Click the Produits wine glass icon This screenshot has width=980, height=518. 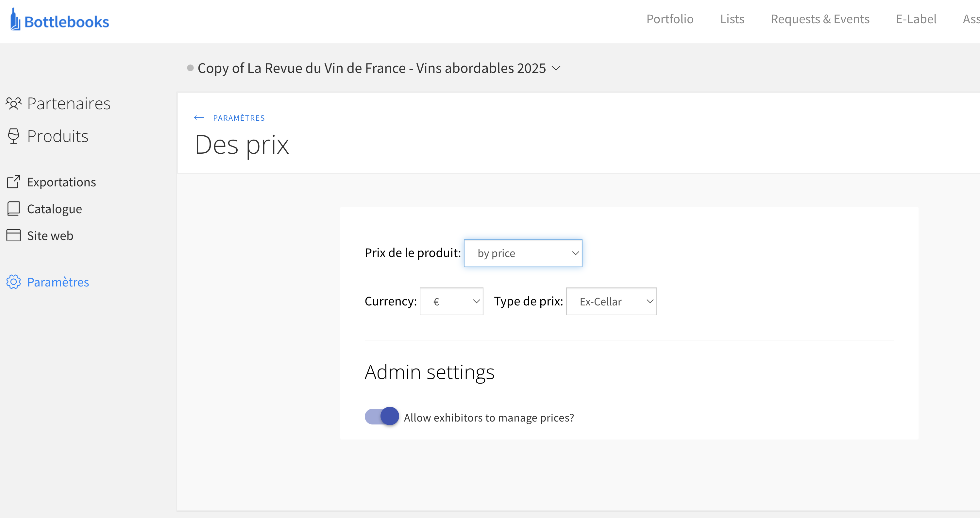coord(14,136)
